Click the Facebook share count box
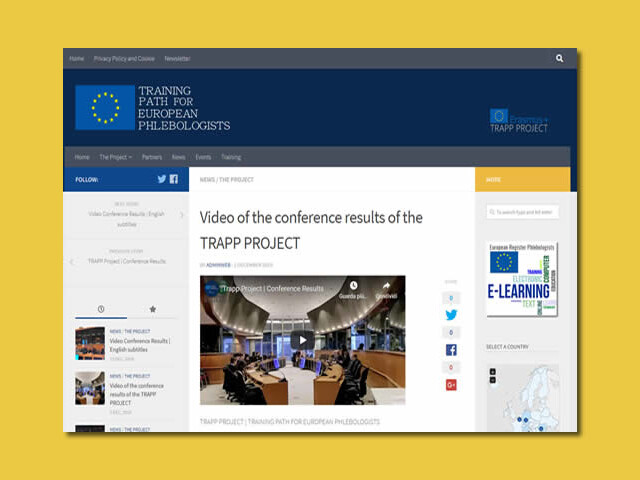The height and width of the screenshot is (480, 640). tap(451, 333)
